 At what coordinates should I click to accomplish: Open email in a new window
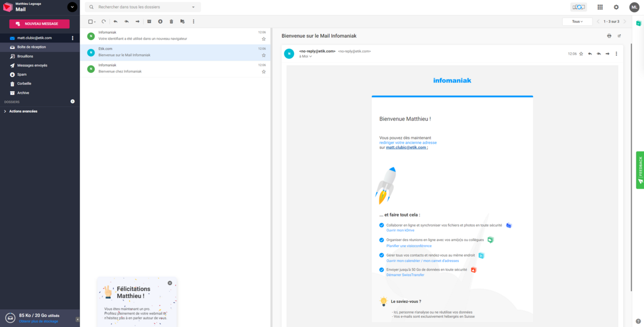[x=619, y=36]
